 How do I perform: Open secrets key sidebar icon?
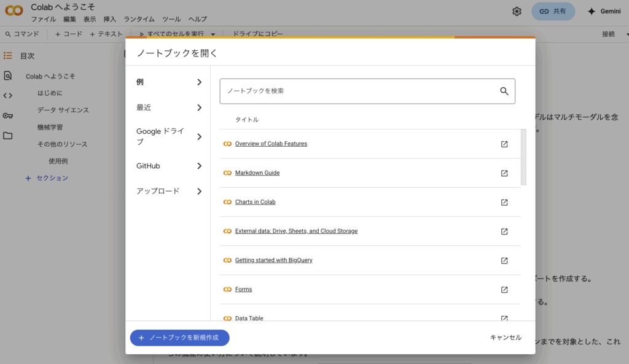point(7,116)
